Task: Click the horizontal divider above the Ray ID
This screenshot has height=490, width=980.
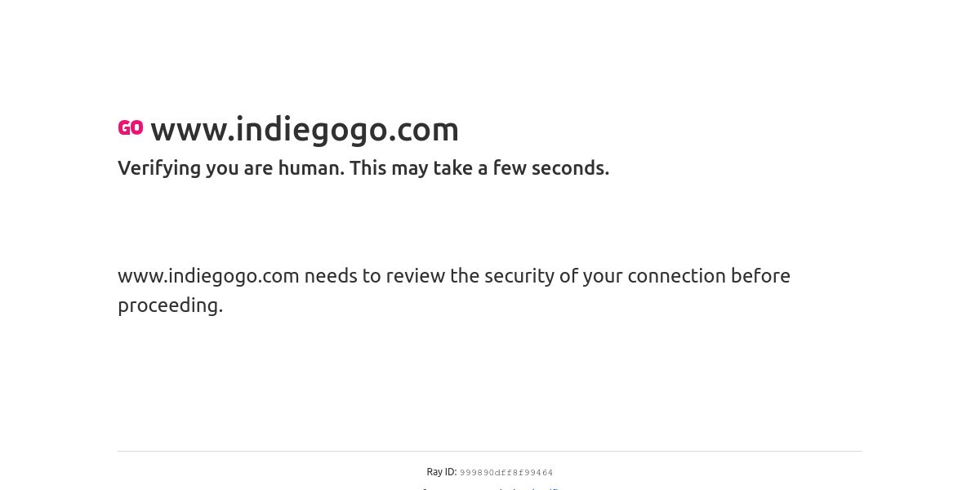Action: tap(490, 451)
